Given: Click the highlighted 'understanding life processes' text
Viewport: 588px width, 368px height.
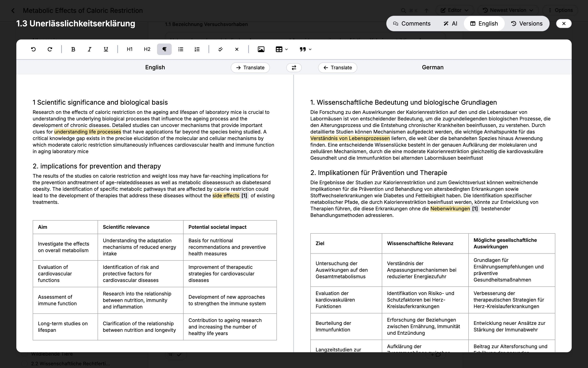Looking at the screenshot, I should (88, 132).
